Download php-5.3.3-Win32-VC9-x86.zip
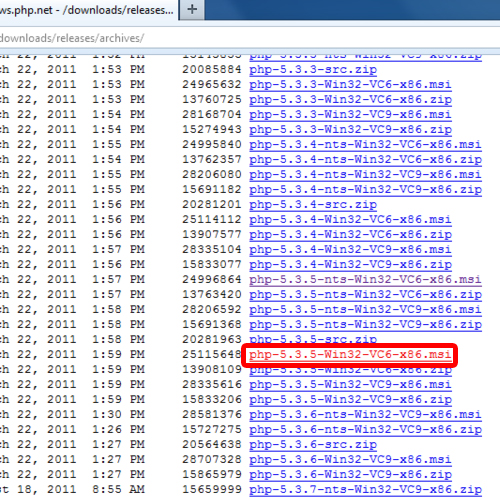Viewport: 500px width, 500px height. click(x=350, y=129)
